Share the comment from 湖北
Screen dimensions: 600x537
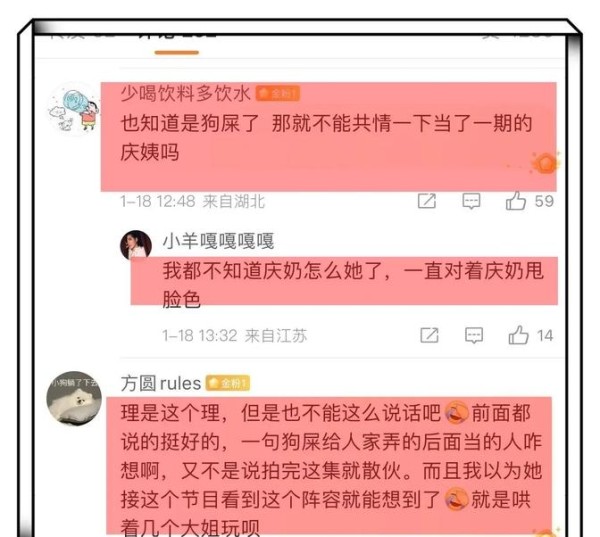pyautogui.click(x=427, y=201)
